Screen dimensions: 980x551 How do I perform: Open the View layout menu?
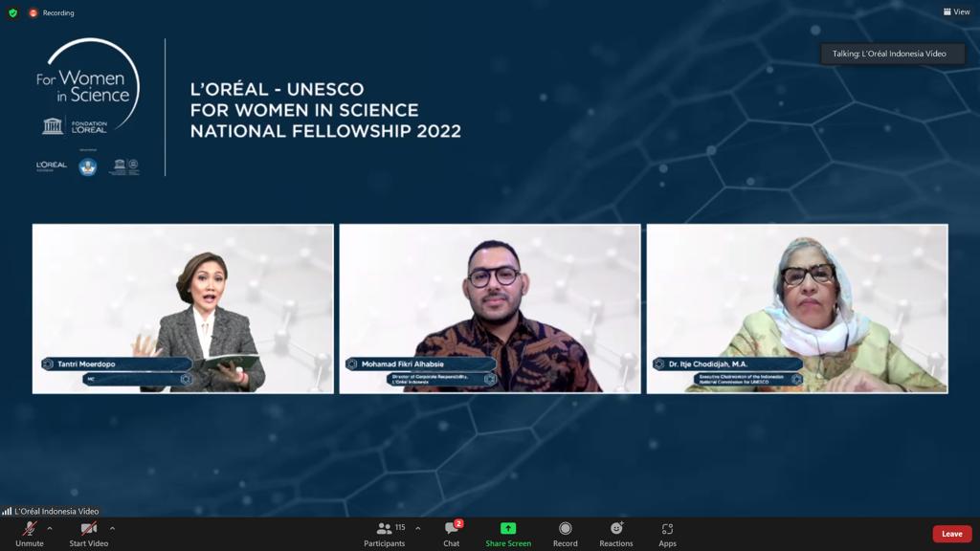tap(957, 11)
